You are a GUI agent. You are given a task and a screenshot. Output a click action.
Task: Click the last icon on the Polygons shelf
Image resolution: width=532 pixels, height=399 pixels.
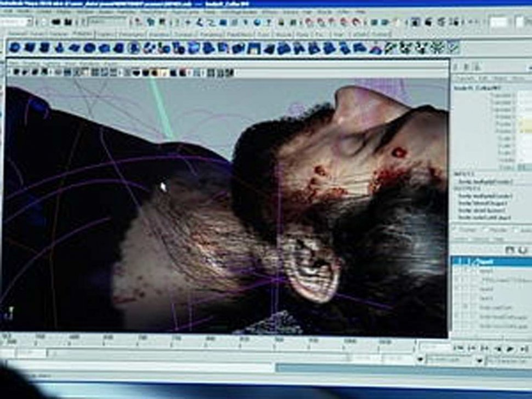pyautogui.click(x=453, y=47)
